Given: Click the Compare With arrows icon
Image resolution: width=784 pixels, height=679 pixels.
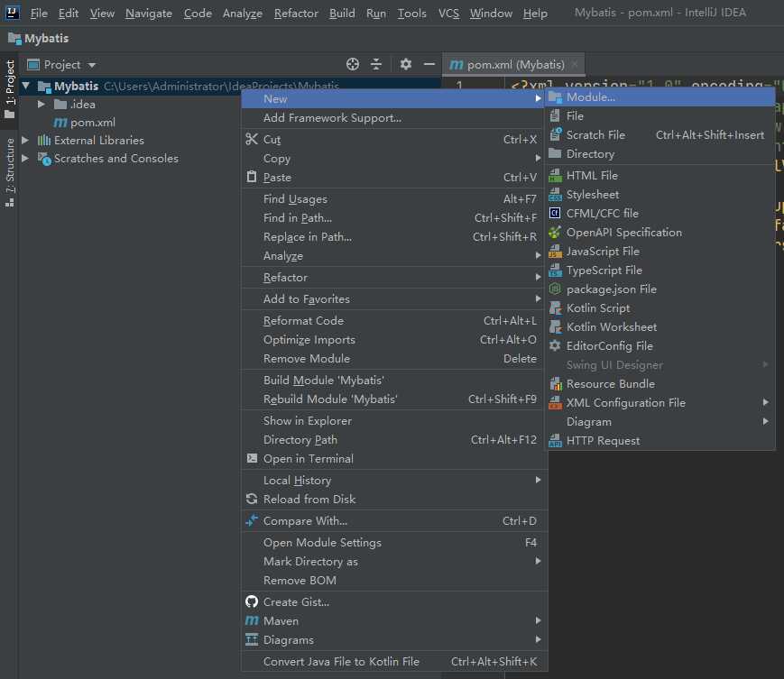Looking at the screenshot, I should click(252, 520).
